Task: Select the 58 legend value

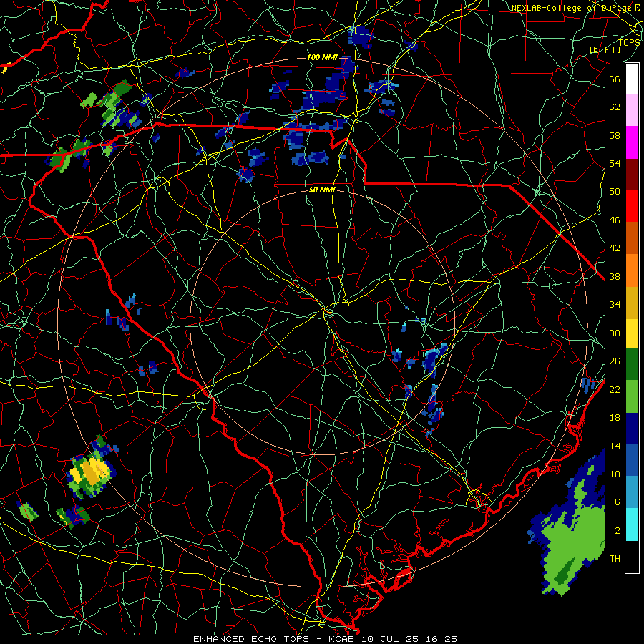Action: click(615, 135)
